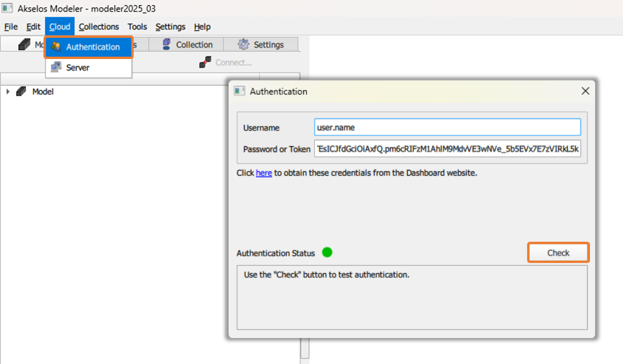Click the Connect... button
Screen dimensions: 623x364
[226, 62]
